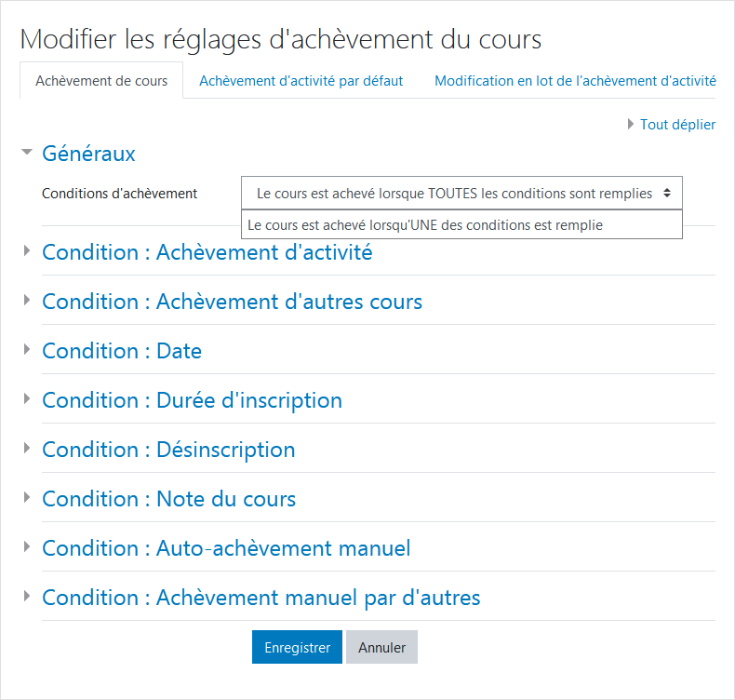This screenshot has height=700, width=735.
Task: Open Condition : Note du cours heading
Action: click(x=168, y=498)
